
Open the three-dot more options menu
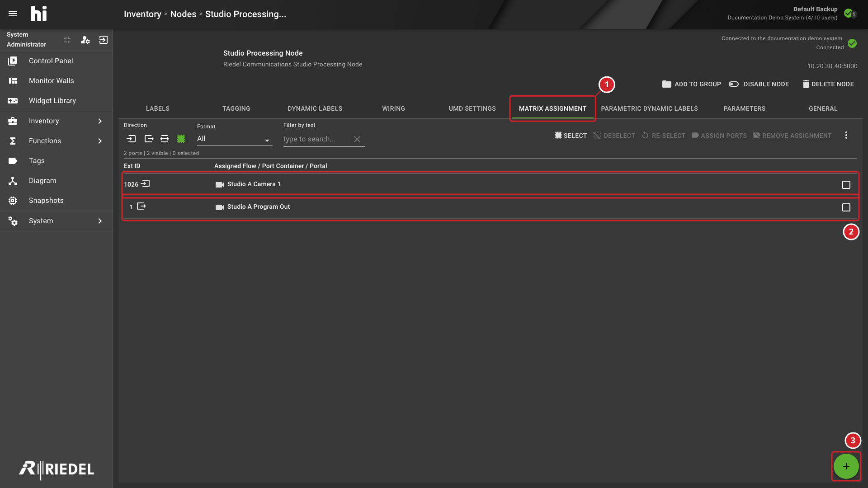846,135
